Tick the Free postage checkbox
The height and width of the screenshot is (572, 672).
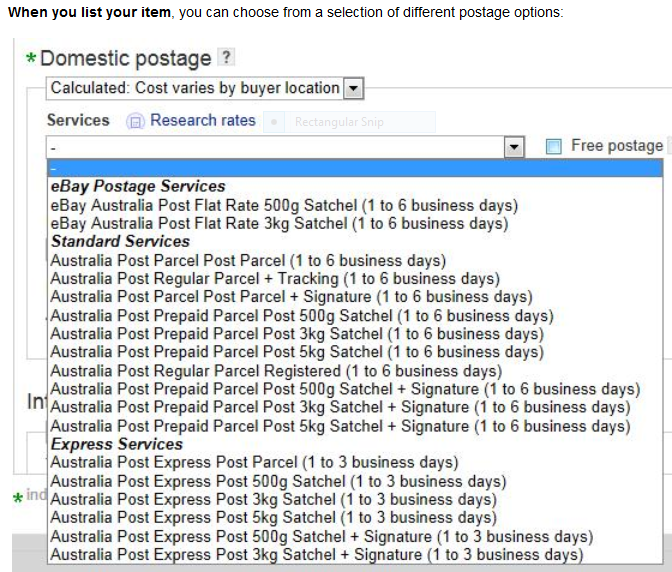pos(554,147)
